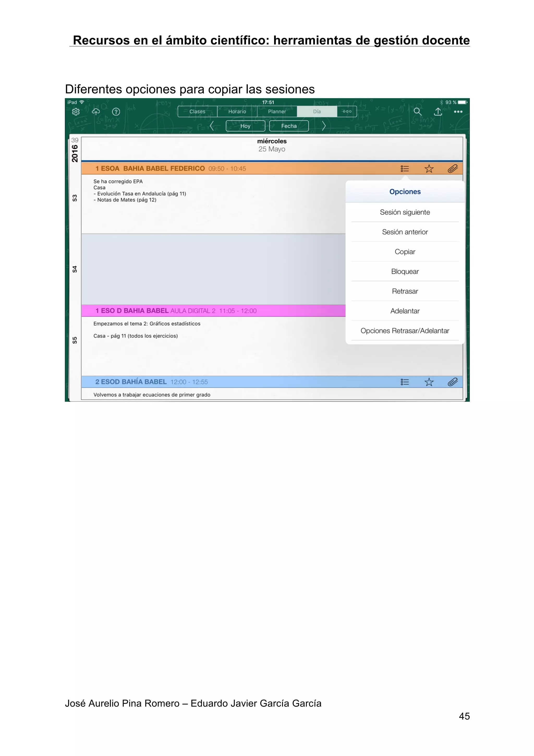The image size is (534, 756).
Task: Select Copiar in Opciones menu
Action: point(405,251)
